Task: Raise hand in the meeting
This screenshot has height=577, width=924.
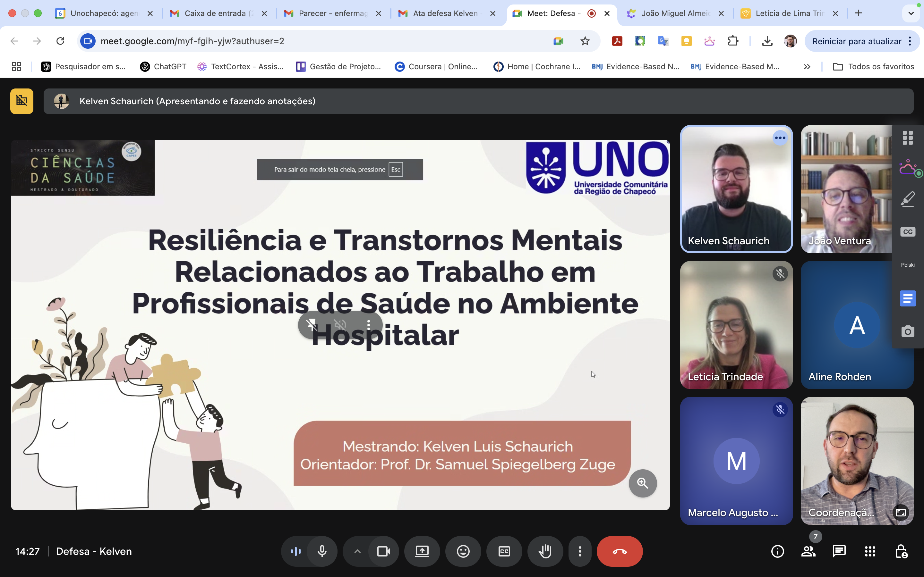Action: [x=545, y=551]
